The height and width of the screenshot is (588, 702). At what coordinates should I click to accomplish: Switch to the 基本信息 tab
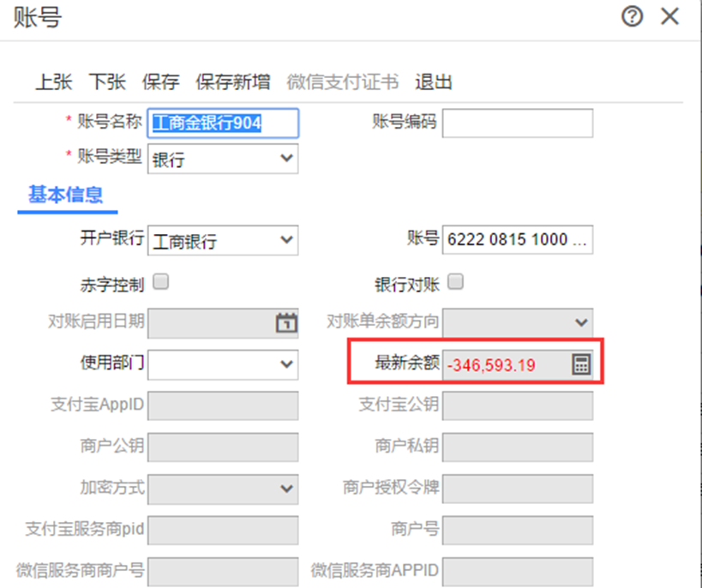(66, 195)
